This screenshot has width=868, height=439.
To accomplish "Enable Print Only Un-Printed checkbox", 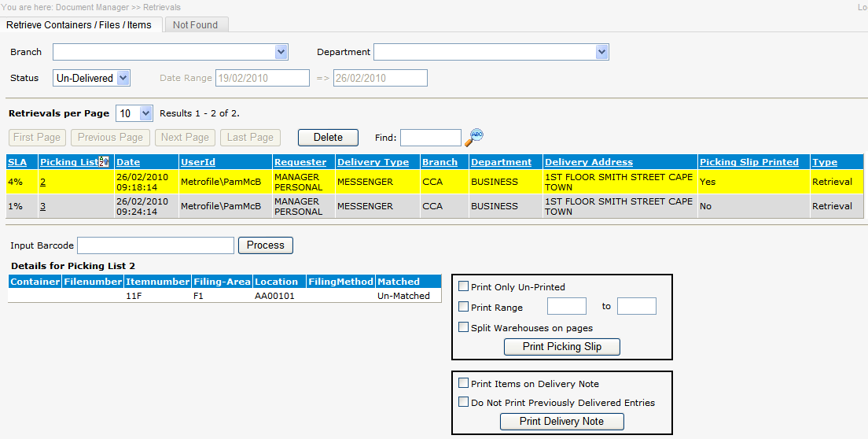I will click(x=463, y=286).
